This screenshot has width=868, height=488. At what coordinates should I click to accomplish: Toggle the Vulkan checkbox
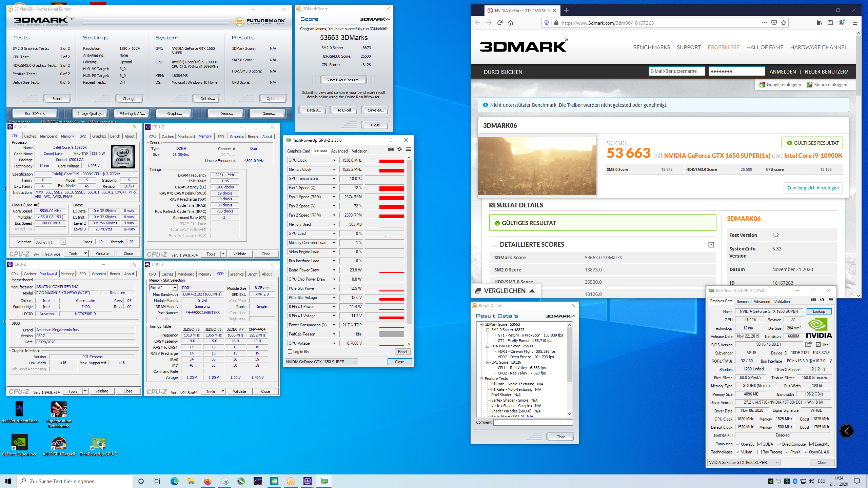pos(738,452)
